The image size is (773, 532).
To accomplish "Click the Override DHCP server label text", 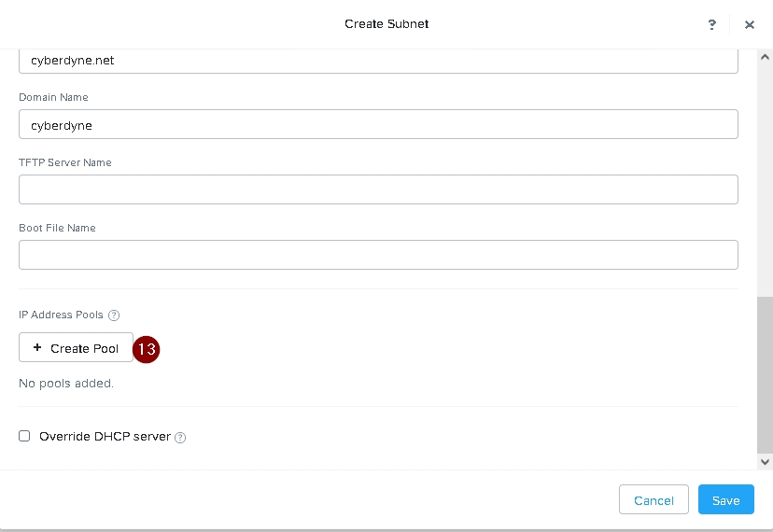I will 105,436.
